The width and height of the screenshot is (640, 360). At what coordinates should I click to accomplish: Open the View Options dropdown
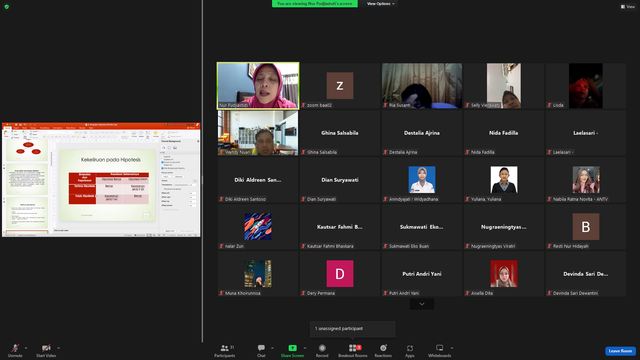(x=380, y=4)
